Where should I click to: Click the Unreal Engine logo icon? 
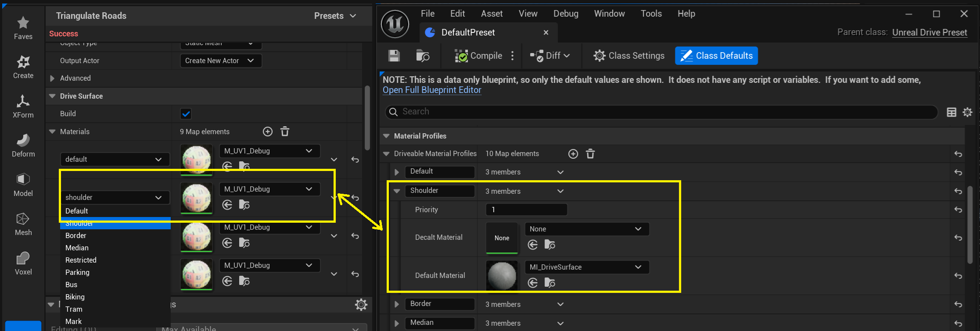(x=395, y=24)
